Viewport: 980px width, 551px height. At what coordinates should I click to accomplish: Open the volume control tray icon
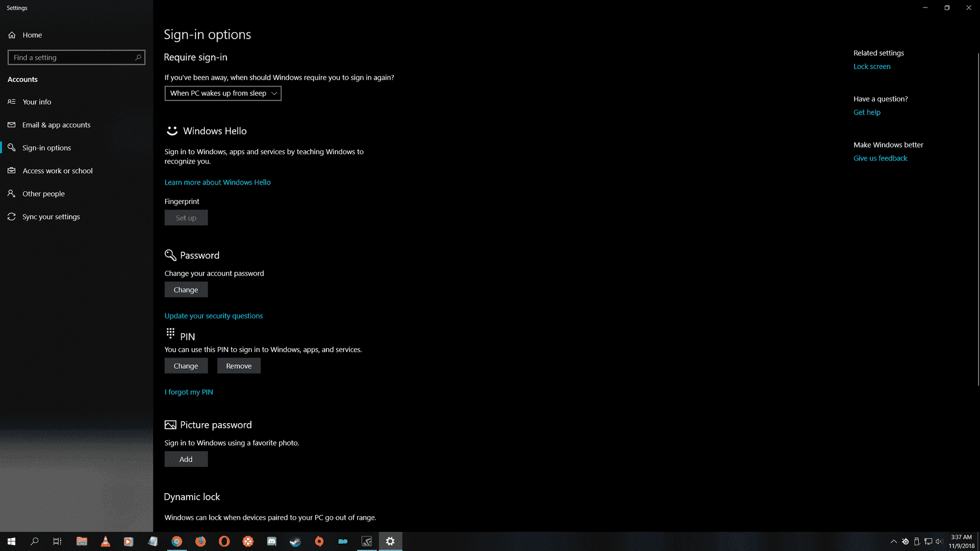[x=939, y=541]
